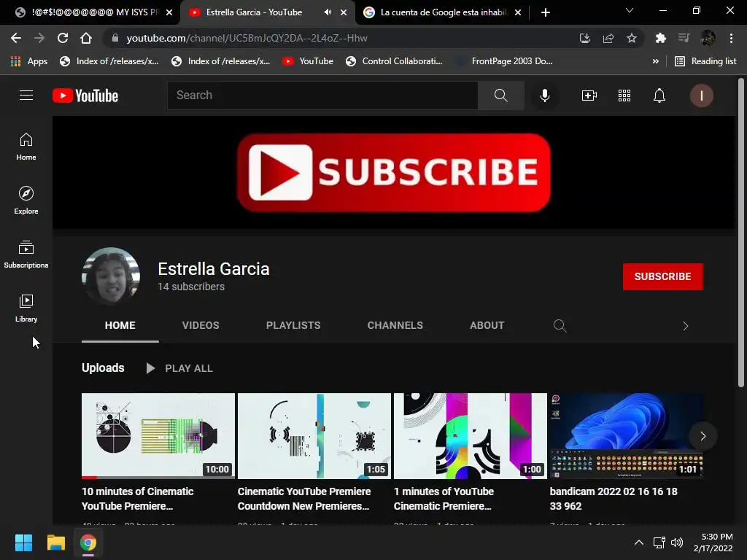Open the 1 minutes of YouTube Cinematic thumbnail

coord(471,436)
